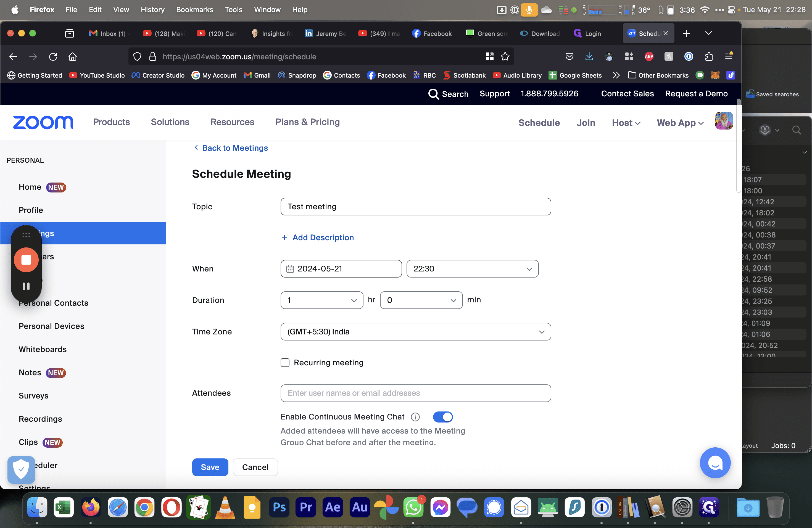
Task: Check the Recurring meeting checkbox
Action: (285, 363)
